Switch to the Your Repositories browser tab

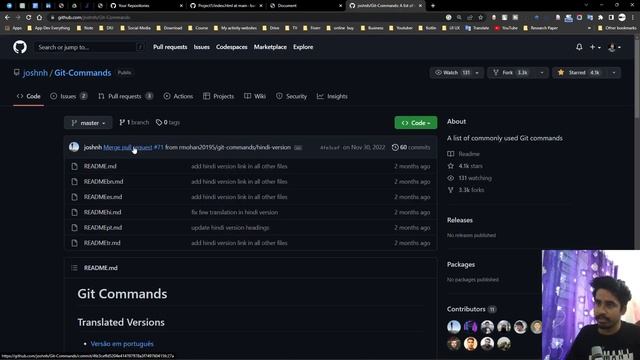(147, 6)
